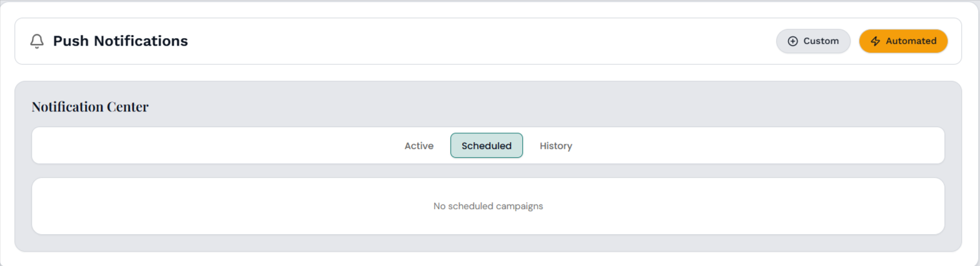Click blank tab bar area right of History
The width and height of the screenshot is (980, 266).
(x=750, y=146)
